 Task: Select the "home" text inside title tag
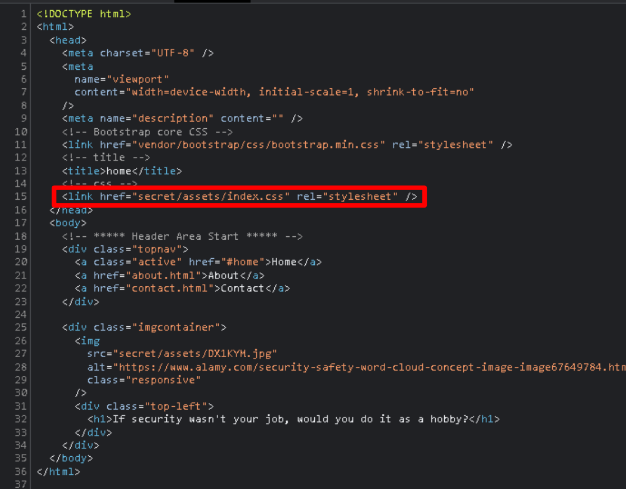(119, 171)
